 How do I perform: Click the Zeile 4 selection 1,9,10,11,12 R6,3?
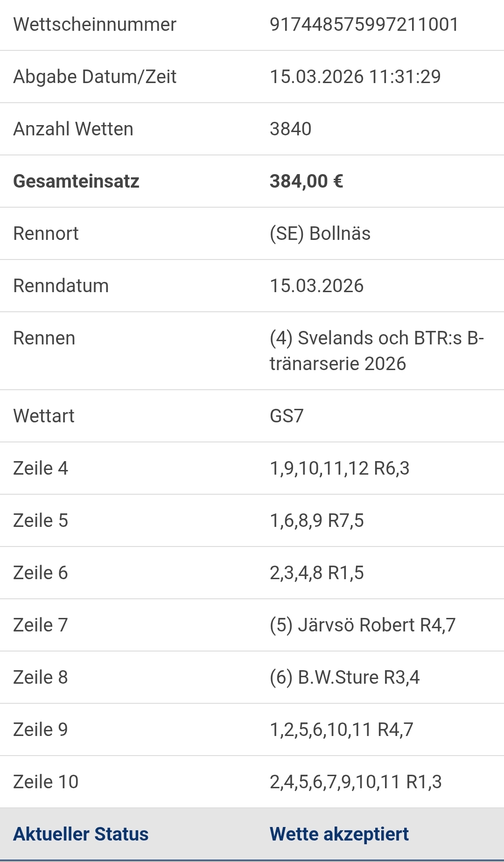(339, 469)
